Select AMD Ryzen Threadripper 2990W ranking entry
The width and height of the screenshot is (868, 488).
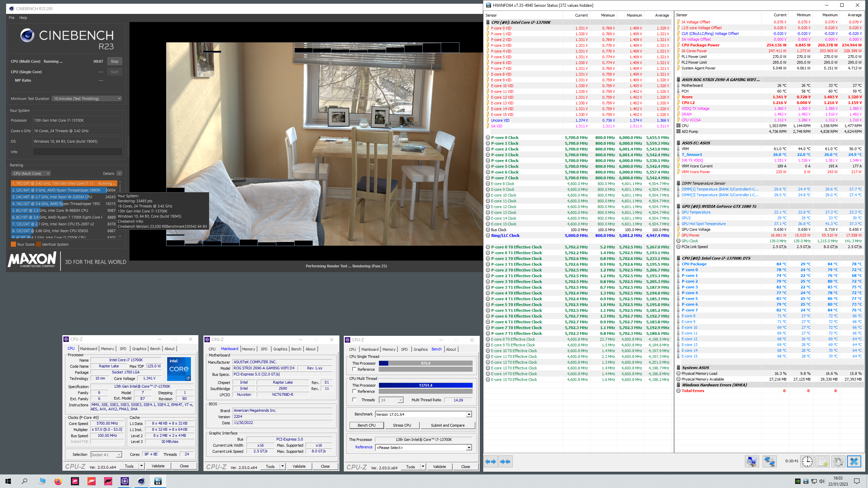[64, 190]
